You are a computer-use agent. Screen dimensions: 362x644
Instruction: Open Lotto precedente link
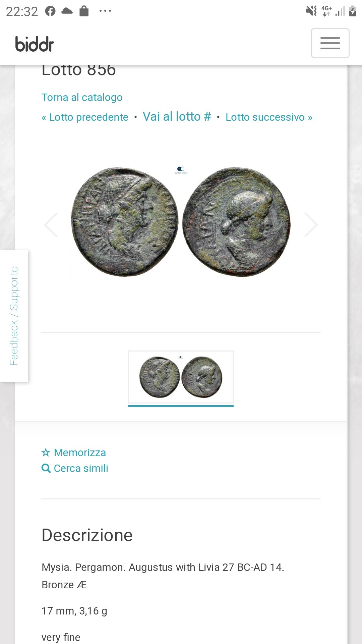[85, 117]
